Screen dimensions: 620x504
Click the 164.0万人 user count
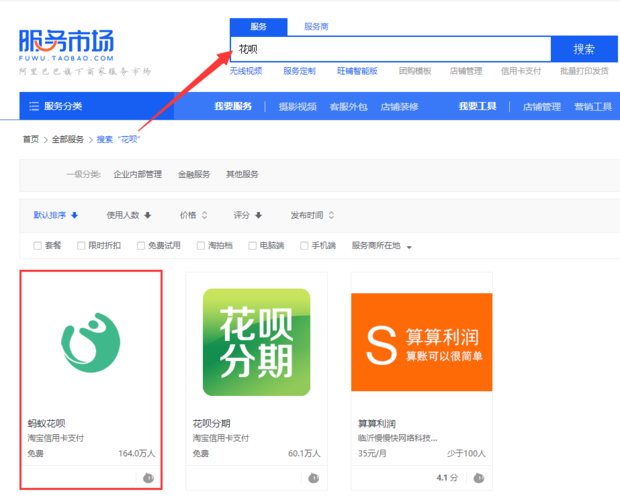136,453
